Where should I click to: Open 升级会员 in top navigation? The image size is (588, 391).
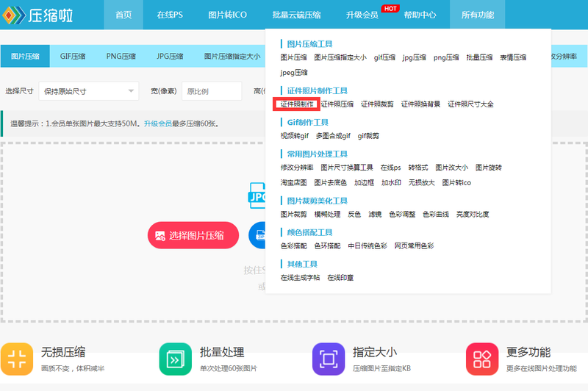(x=362, y=15)
